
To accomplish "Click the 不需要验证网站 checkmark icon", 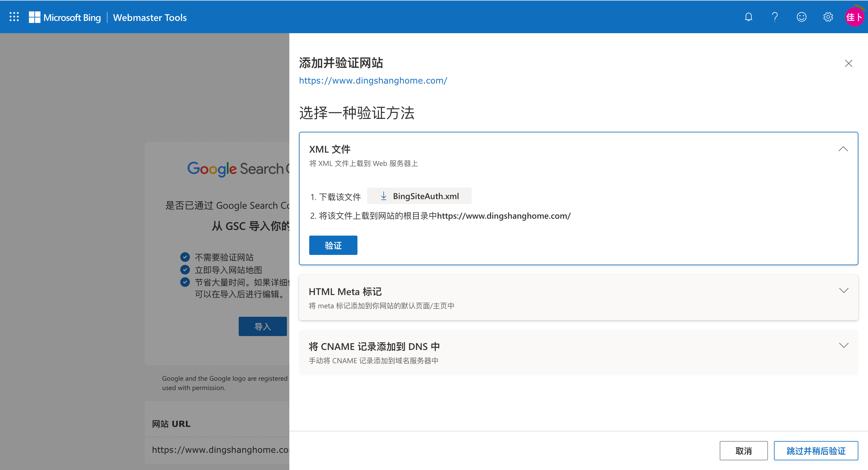I will pyautogui.click(x=185, y=257).
